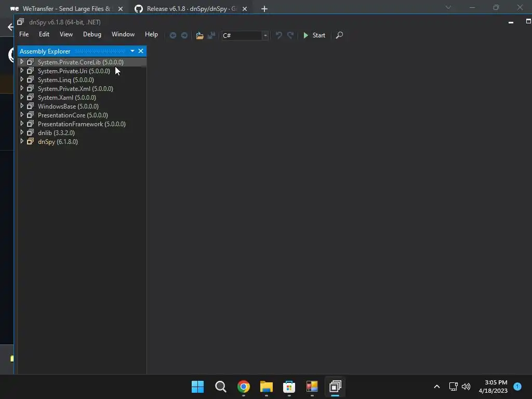Screen dimensions: 532x399
Task: Select System.Xaml (5.0.0.0) assembly
Action: (x=67, y=97)
